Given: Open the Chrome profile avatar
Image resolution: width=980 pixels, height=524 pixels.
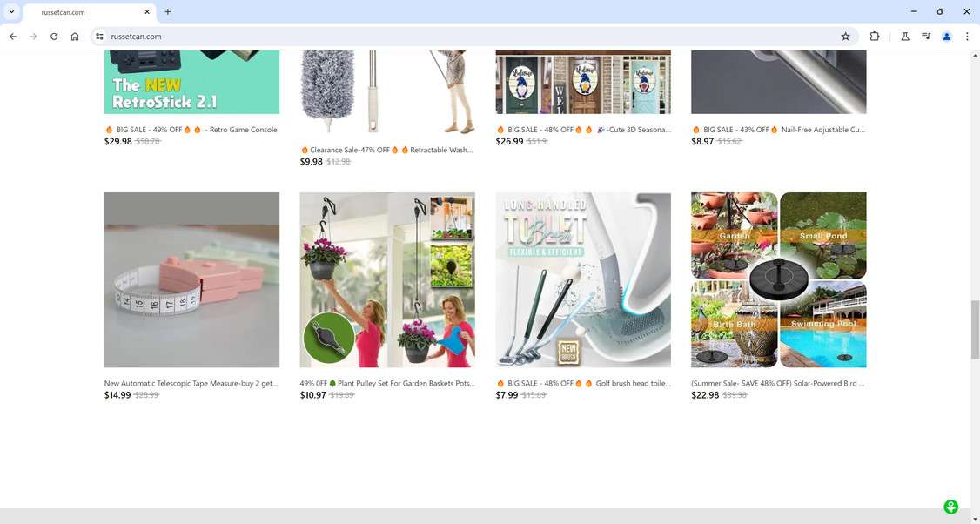Looking at the screenshot, I should (x=947, y=37).
